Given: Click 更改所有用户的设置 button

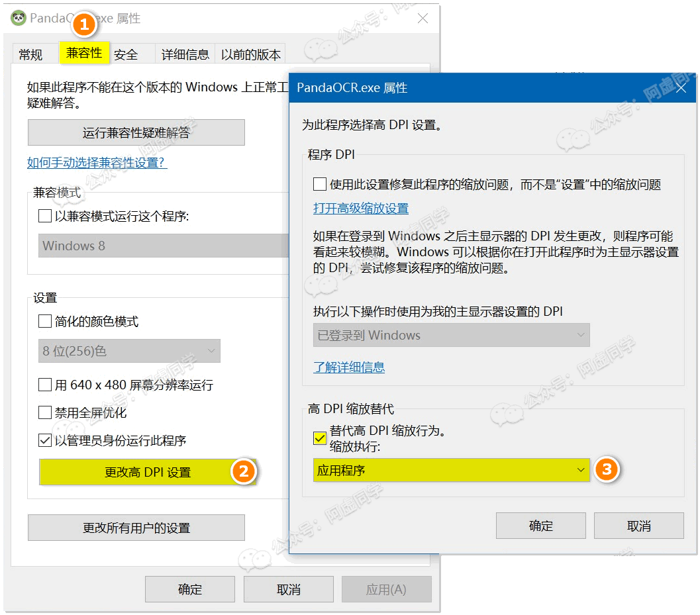Looking at the screenshot, I should click(x=136, y=528).
